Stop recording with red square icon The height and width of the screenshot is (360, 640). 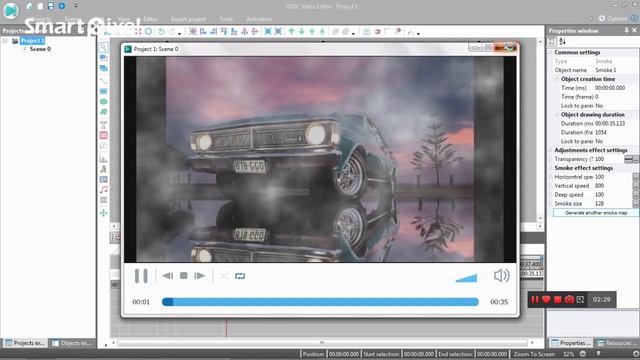tap(558, 300)
